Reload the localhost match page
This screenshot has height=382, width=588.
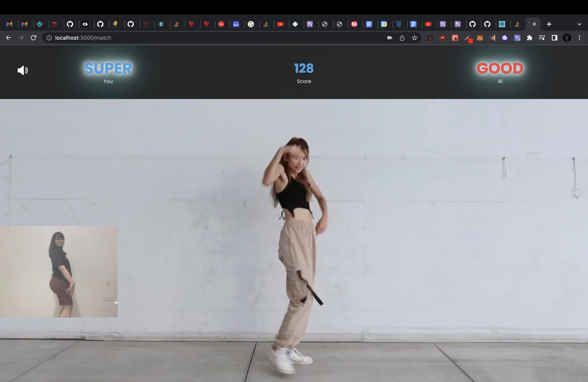click(34, 38)
